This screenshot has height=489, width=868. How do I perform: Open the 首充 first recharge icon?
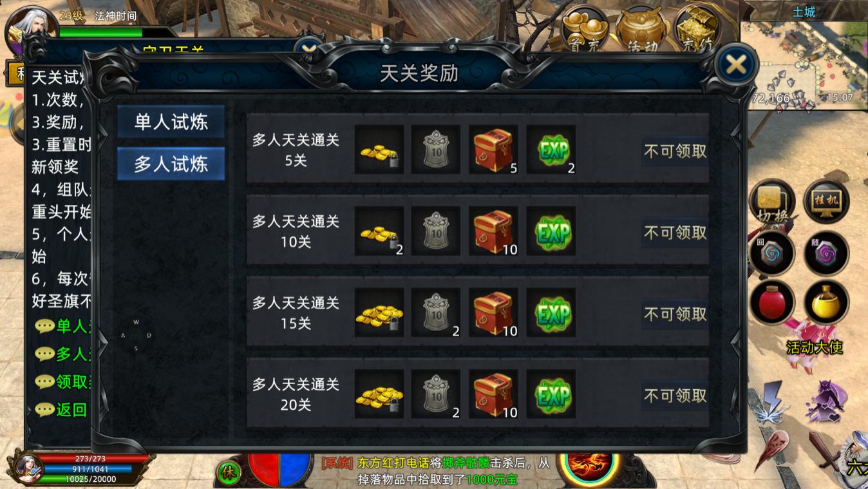pos(585,28)
